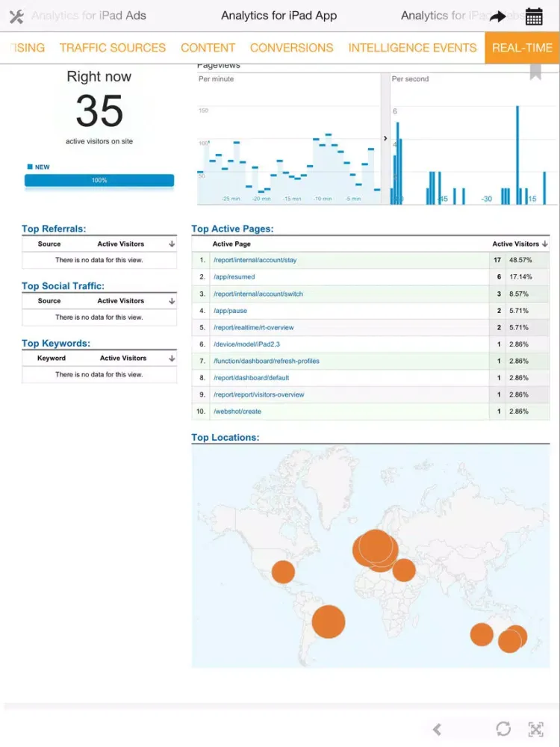Open the wrench and screwdriver settings icon
This screenshot has height=747, width=560.
tap(16, 16)
